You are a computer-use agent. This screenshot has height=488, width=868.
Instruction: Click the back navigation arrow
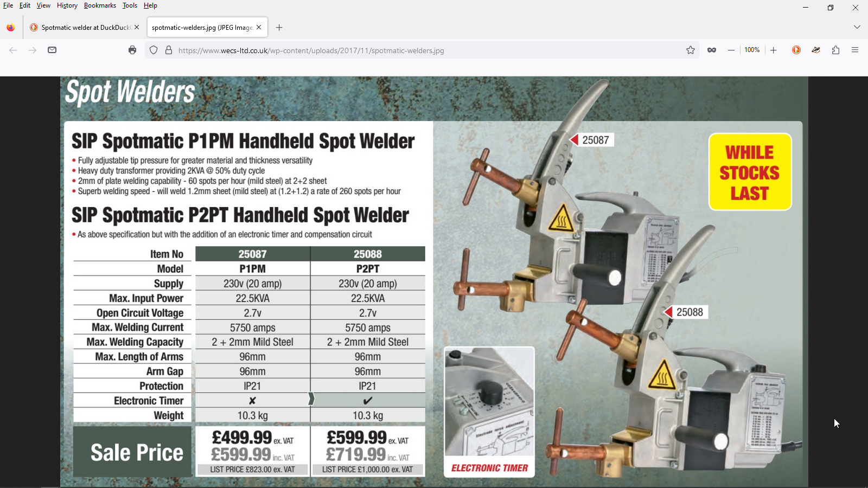13,50
